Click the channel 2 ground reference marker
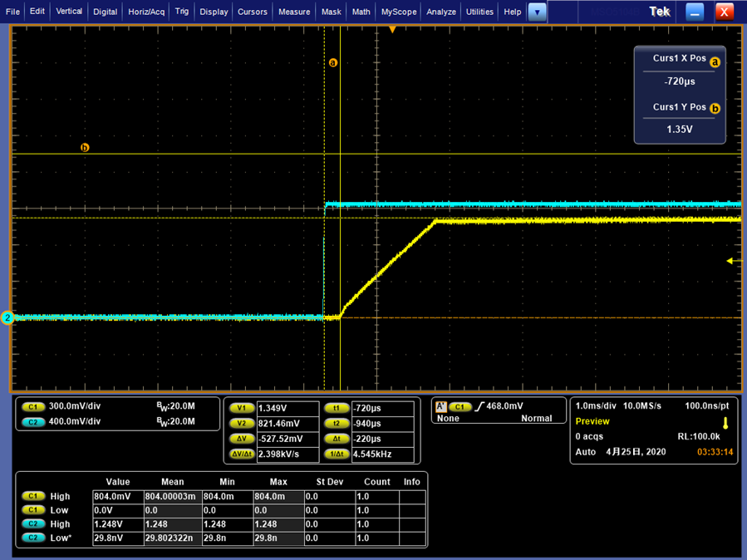The width and height of the screenshot is (747, 560). click(7, 317)
